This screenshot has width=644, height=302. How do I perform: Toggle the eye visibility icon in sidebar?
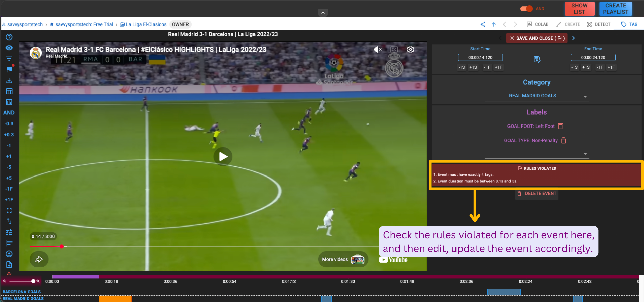[9, 48]
